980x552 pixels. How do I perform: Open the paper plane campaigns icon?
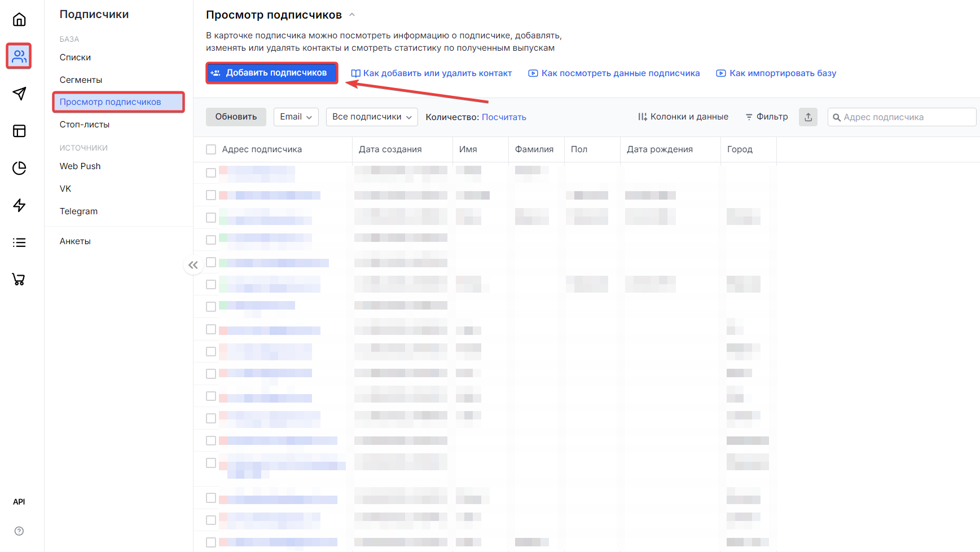pyautogui.click(x=19, y=94)
